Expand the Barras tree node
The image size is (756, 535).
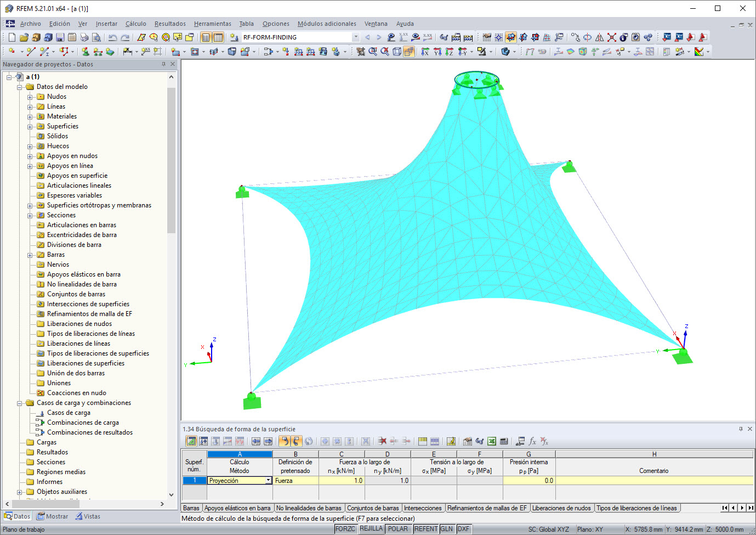click(31, 255)
